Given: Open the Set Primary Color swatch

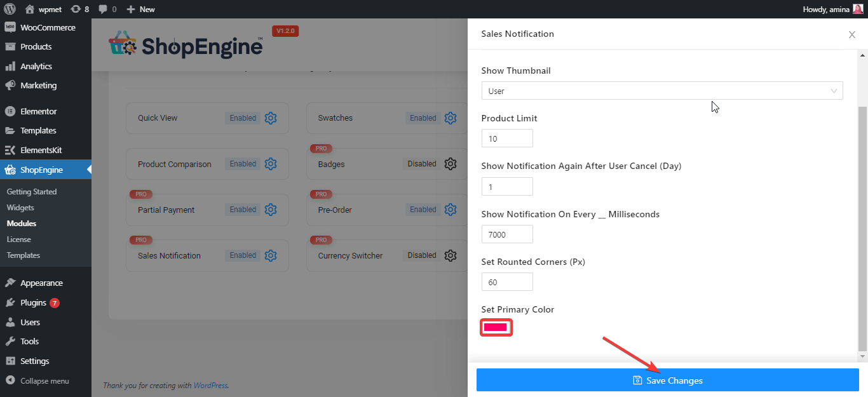Looking at the screenshot, I should (496, 328).
